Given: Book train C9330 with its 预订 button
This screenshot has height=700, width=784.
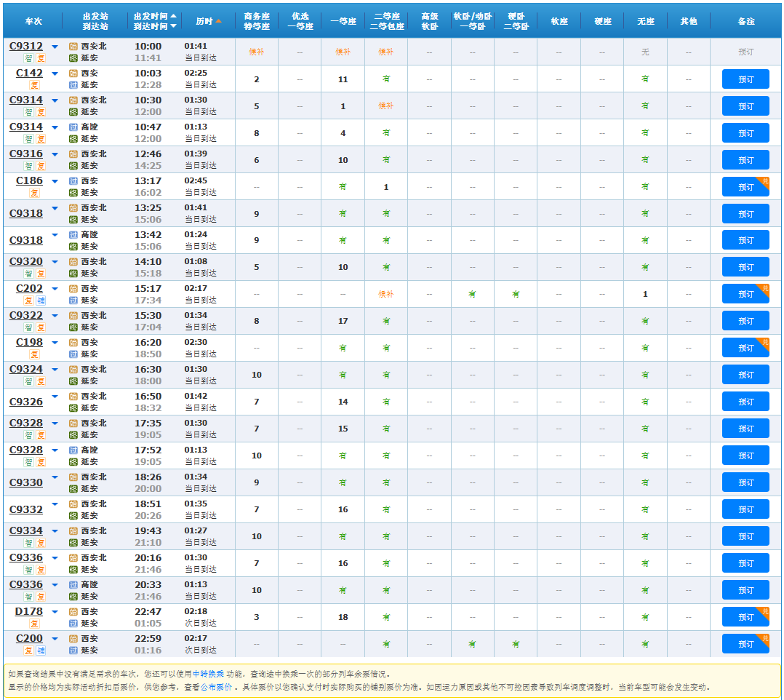Looking at the screenshot, I should pos(745,482).
